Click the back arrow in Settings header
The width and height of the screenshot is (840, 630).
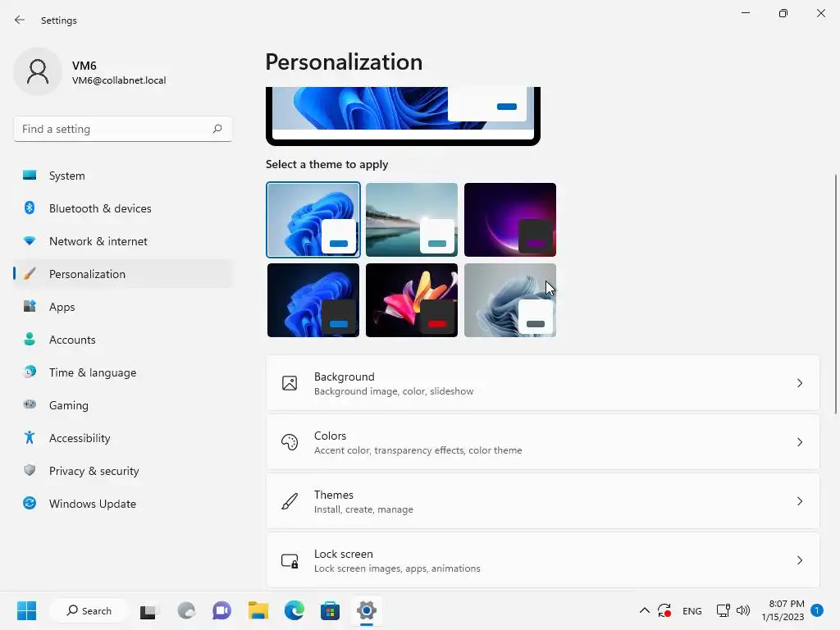coord(20,20)
